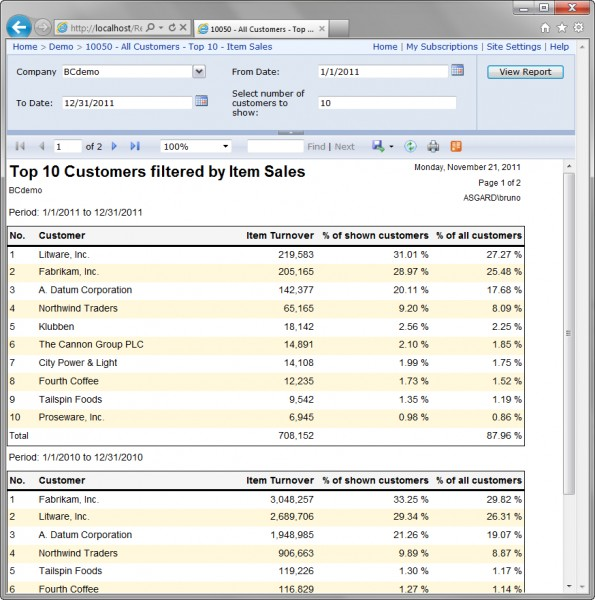Click View Report button
The height and width of the screenshot is (600, 595).
point(525,72)
